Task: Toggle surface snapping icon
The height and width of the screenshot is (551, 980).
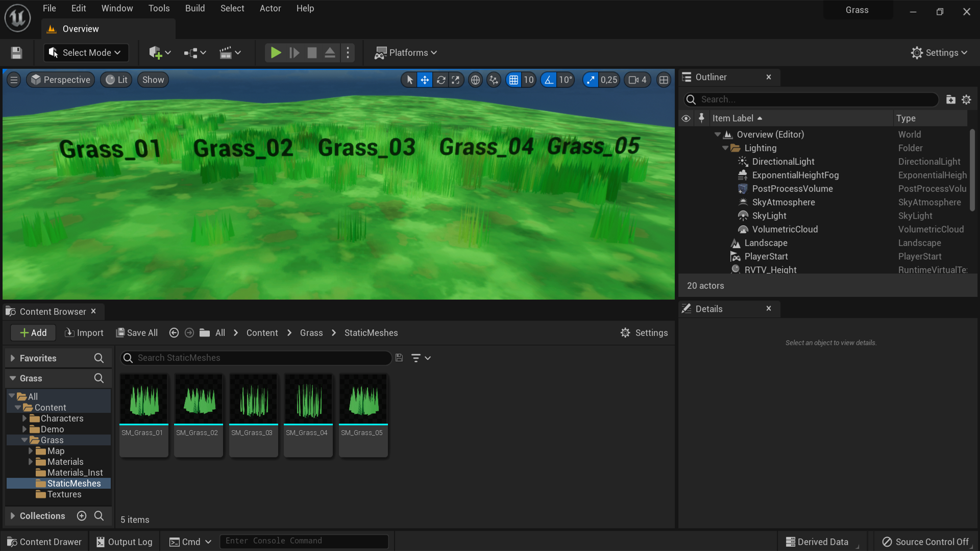Action: 494,80
